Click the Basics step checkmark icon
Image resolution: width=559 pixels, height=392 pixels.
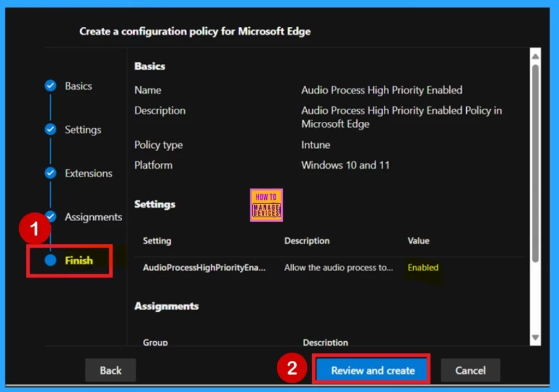[x=50, y=86]
